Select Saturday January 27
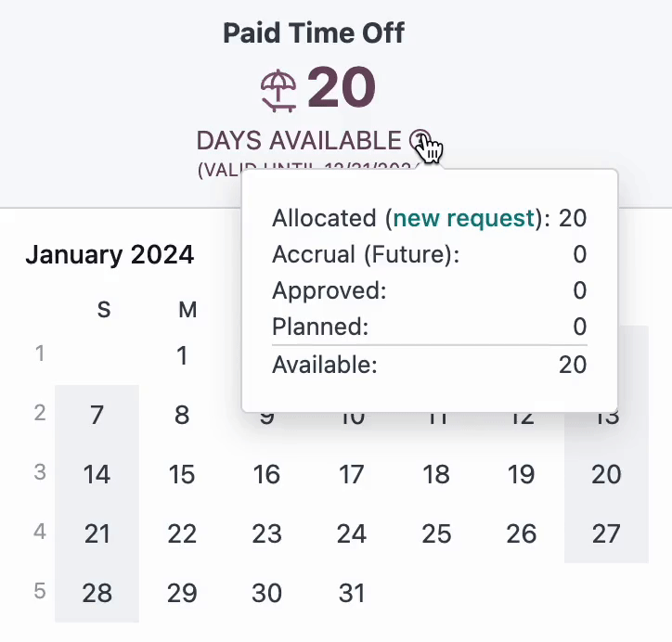The width and height of the screenshot is (672, 642). pyautogui.click(x=606, y=533)
